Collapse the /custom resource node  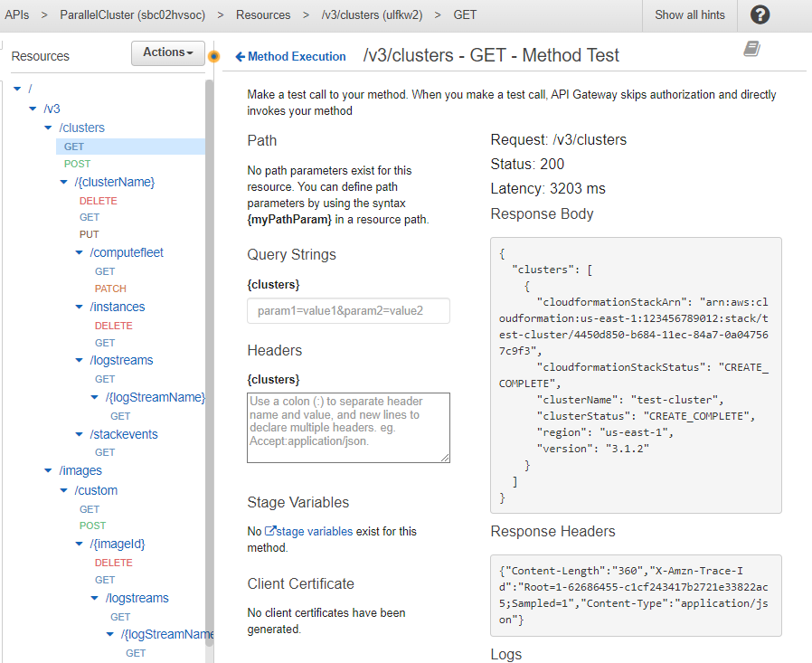pyautogui.click(x=63, y=489)
